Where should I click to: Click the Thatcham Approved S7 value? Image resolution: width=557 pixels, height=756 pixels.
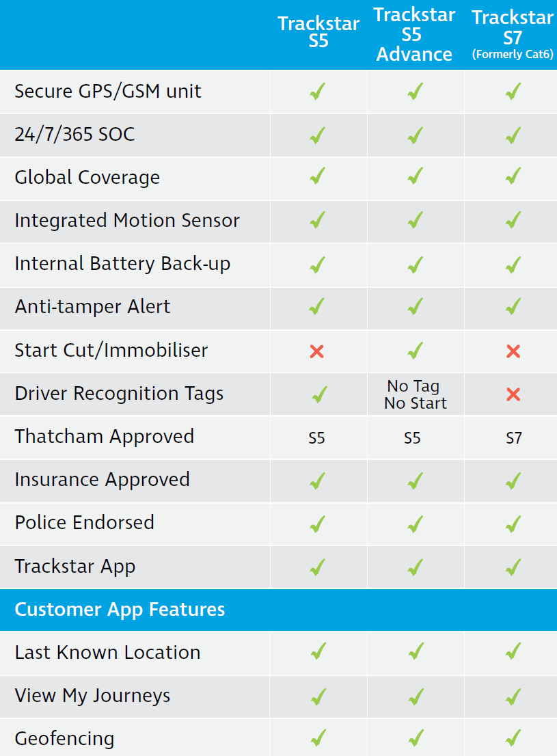[x=514, y=437]
